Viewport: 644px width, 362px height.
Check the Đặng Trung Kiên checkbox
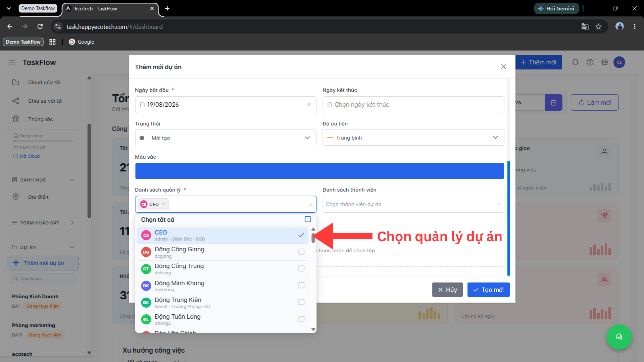pos(301,302)
